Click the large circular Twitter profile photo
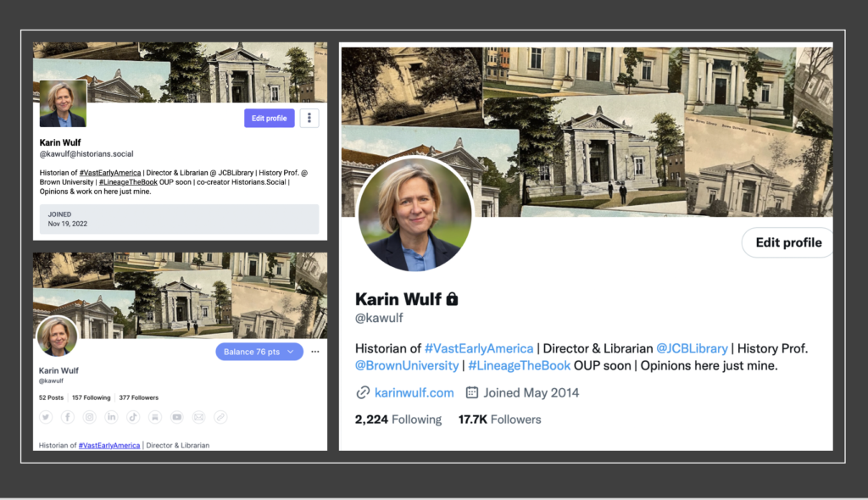The width and height of the screenshot is (868, 500). (415, 214)
